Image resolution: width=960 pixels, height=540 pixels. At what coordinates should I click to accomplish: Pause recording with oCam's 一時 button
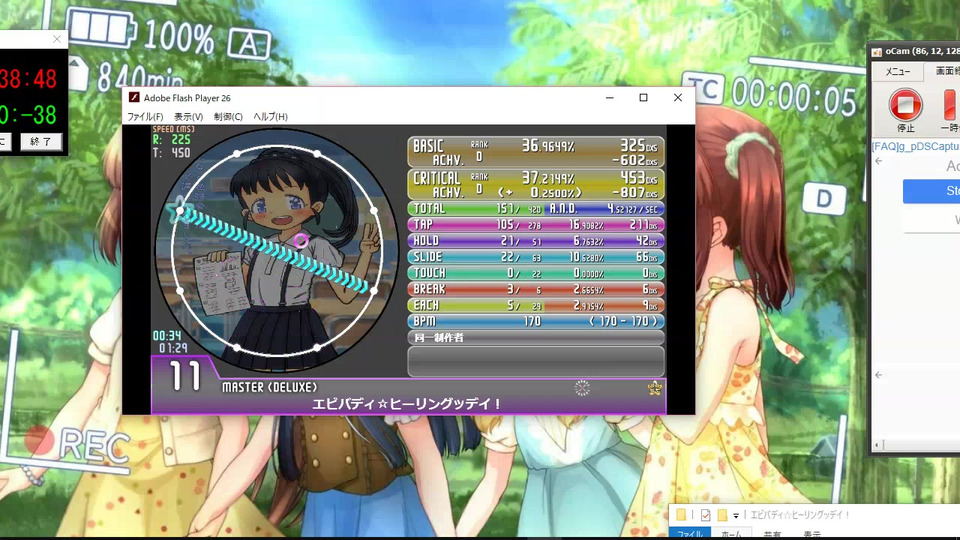point(950,110)
